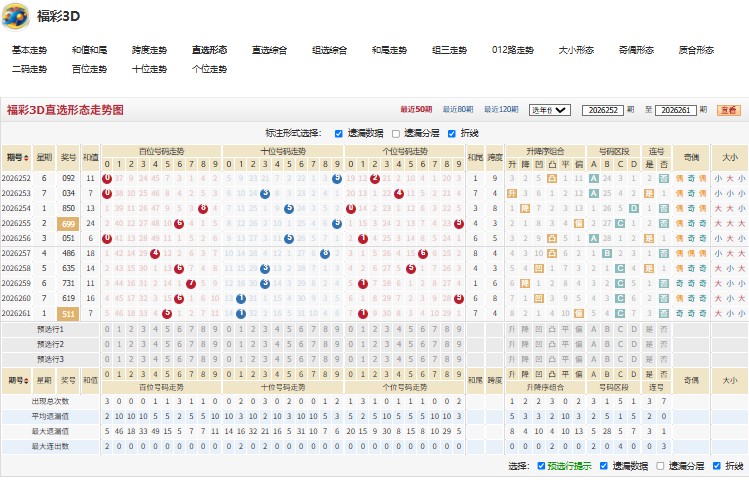Toggle top 折线 checkbox
This screenshot has width=749, height=480.
(x=451, y=134)
